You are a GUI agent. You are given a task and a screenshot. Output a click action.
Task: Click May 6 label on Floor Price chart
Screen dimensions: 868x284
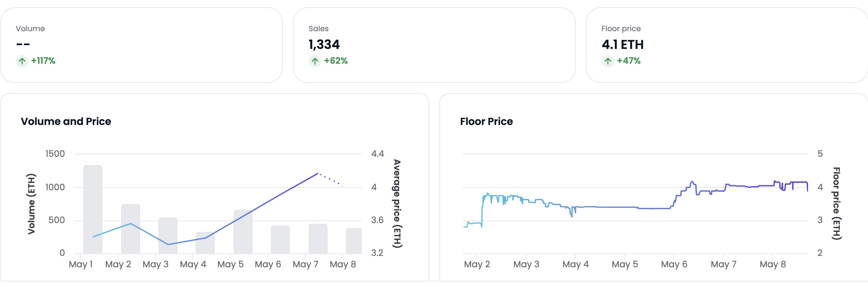point(674,264)
